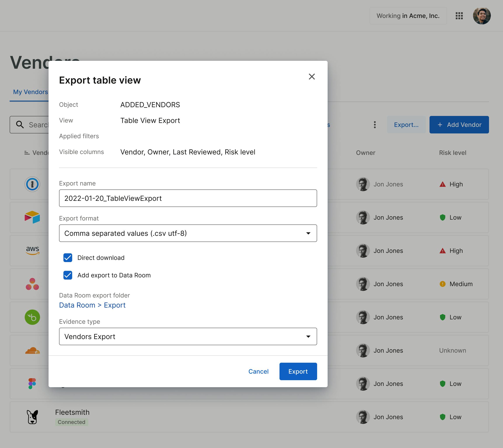Click the user profile avatar
This screenshot has width=503, height=448.
(482, 16)
